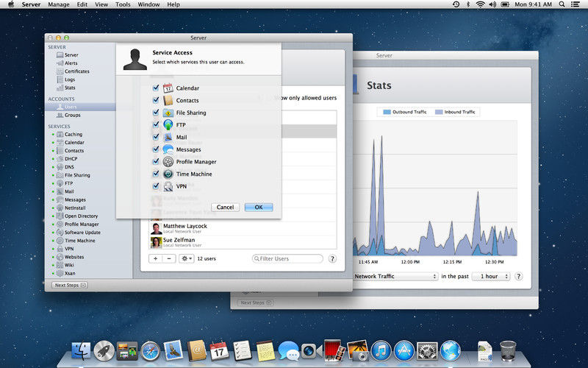Image resolution: width=588 pixels, height=368 pixels.
Task: Click the Time Machine icon in the service list
Action: point(168,174)
